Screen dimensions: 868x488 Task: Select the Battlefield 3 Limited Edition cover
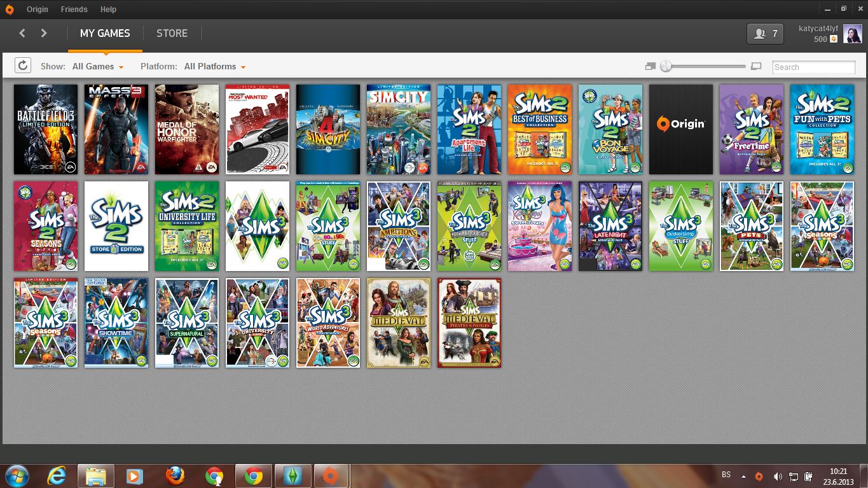46,129
